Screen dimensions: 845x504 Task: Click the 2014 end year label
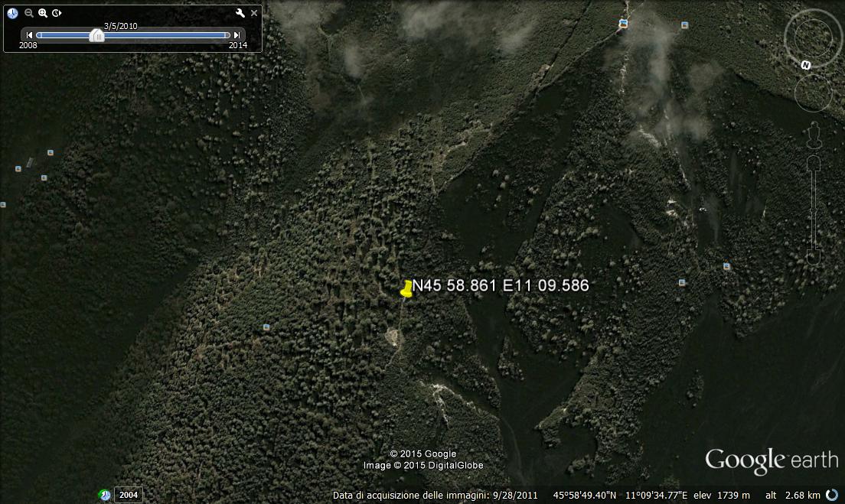[x=237, y=45]
